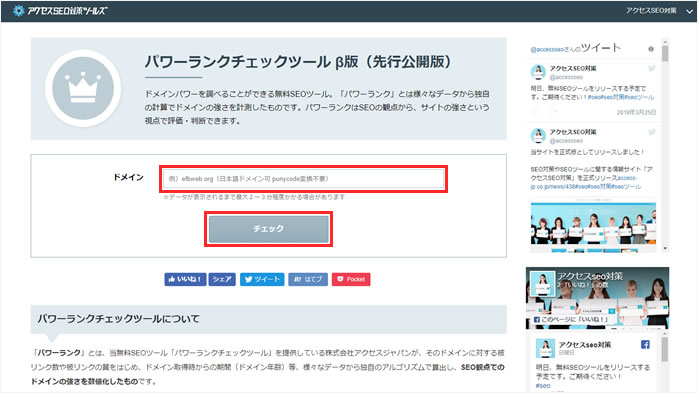This screenshot has height=393, width=698.
Task: Click the second tweet's profile avatar
Action: [538, 136]
